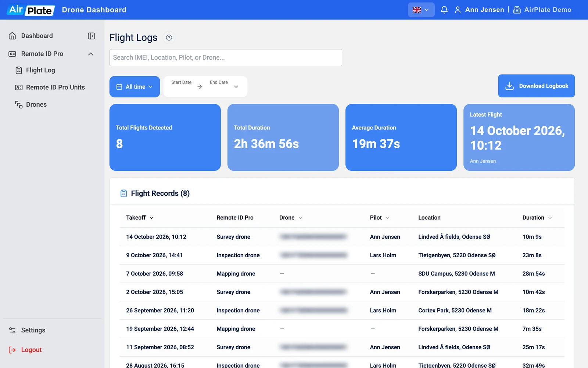588x368 pixels.
Task: Click the 11 September 2026, 08:52 takeoff
Action: [x=160, y=347]
